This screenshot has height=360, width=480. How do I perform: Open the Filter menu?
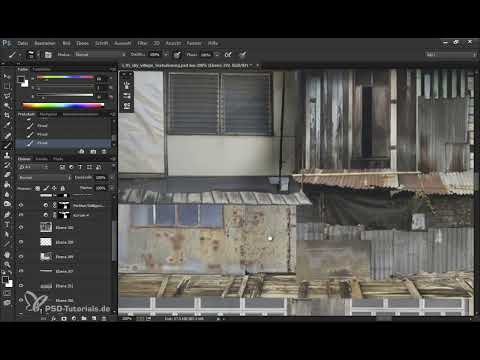142,43
